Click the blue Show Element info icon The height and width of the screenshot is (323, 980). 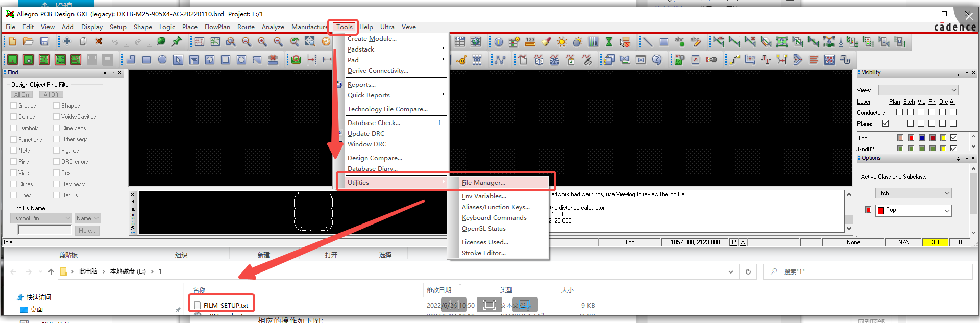click(x=499, y=42)
